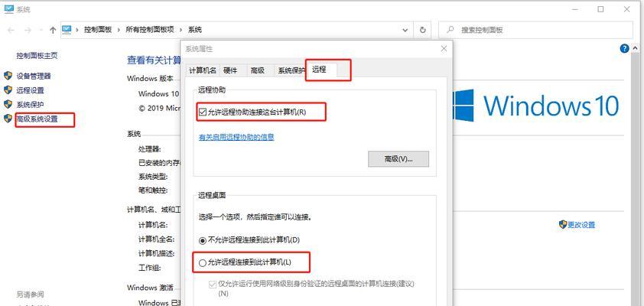Open 远程设置 from the sidebar
Image resolution: width=644 pixels, height=306 pixels.
(30, 90)
